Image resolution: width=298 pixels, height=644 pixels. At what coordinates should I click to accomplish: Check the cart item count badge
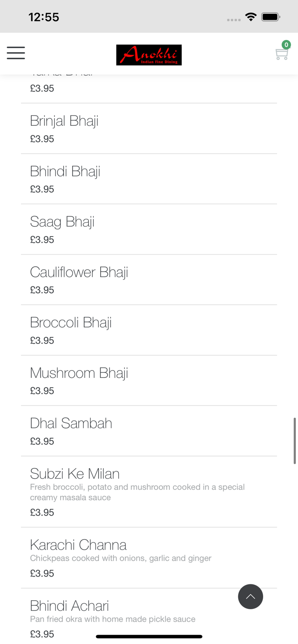pos(286,45)
